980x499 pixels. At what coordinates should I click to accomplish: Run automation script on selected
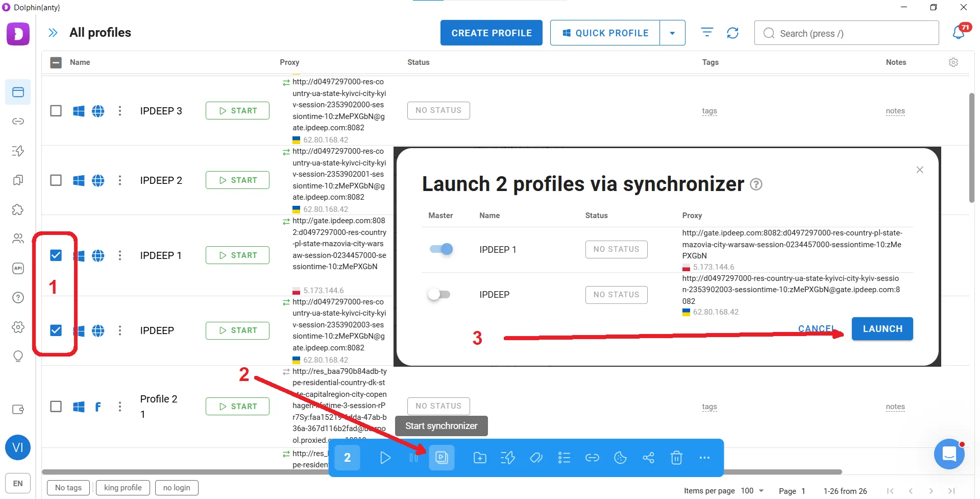508,458
